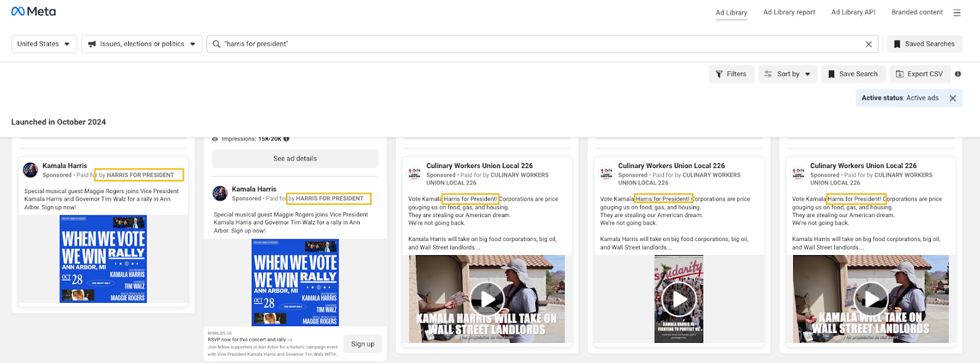
Task: Click the Save Search button
Action: point(853,74)
